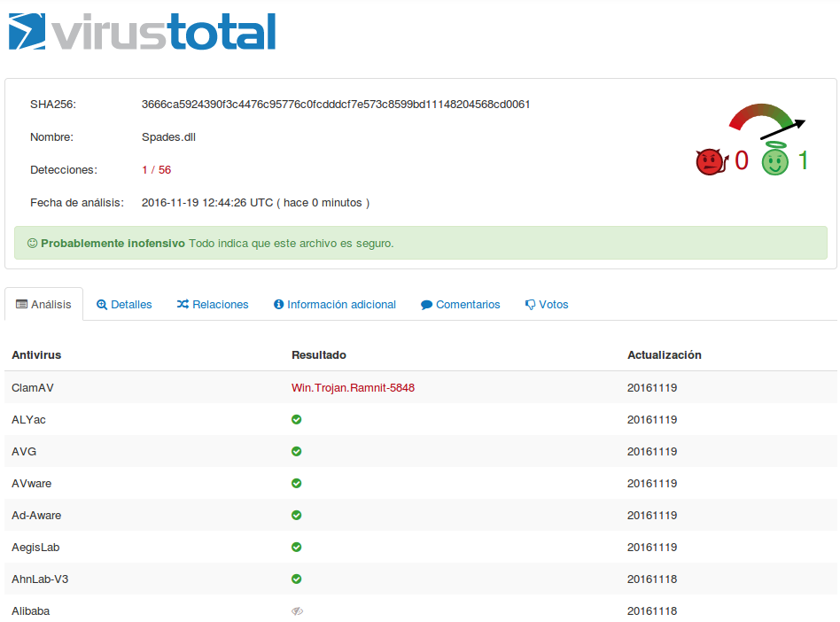Click the red devil malicious-vote icon
This screenshot has height=622, width=840.
(712, 162)
